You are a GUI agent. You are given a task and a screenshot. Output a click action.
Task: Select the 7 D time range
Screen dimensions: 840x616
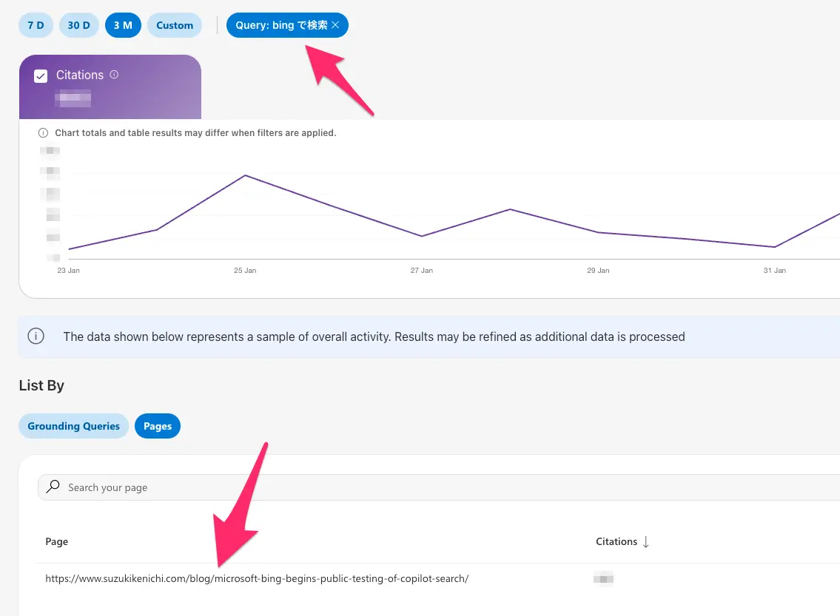click(36, 25)
